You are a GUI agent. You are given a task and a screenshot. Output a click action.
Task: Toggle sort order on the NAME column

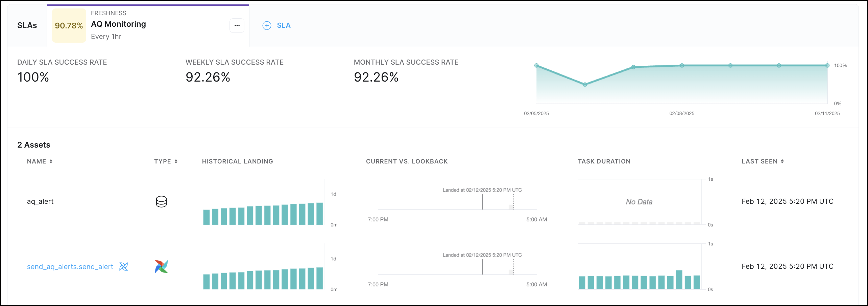(51, 161)
